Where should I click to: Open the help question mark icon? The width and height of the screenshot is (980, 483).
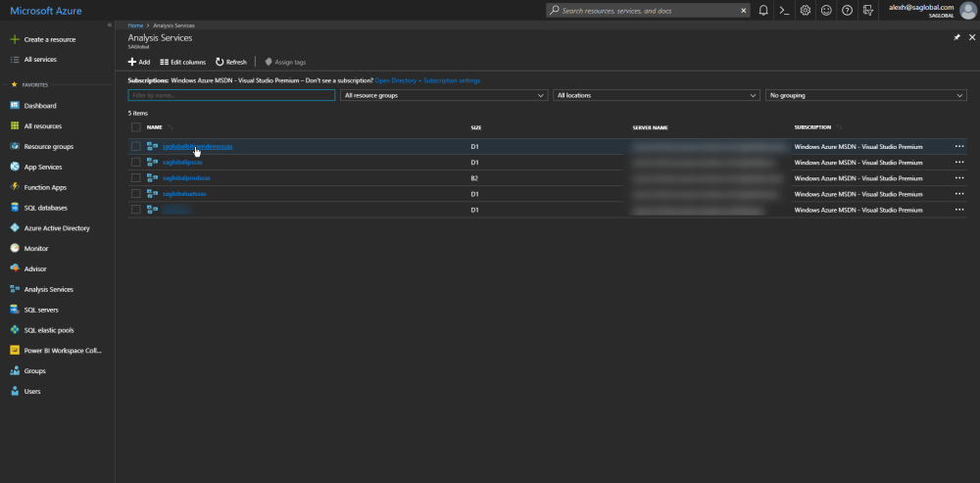coord(847,11)
